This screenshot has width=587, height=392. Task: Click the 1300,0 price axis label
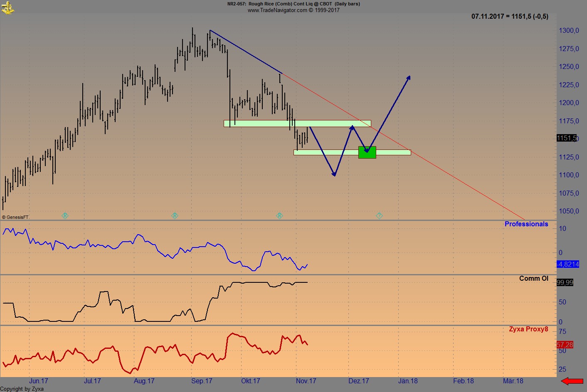click(x=569, y=30)
